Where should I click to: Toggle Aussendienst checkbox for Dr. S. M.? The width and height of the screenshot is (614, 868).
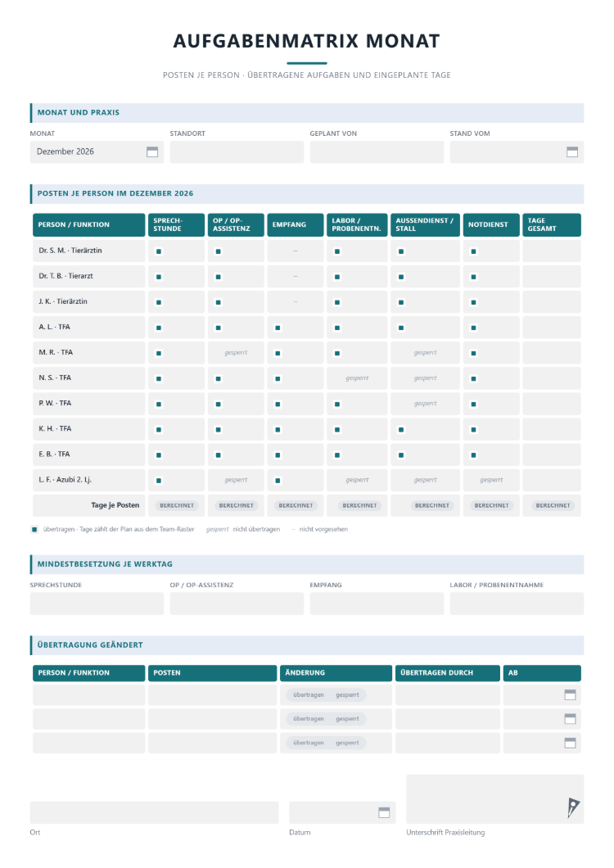pyautogui.click(x=401, y=251)
